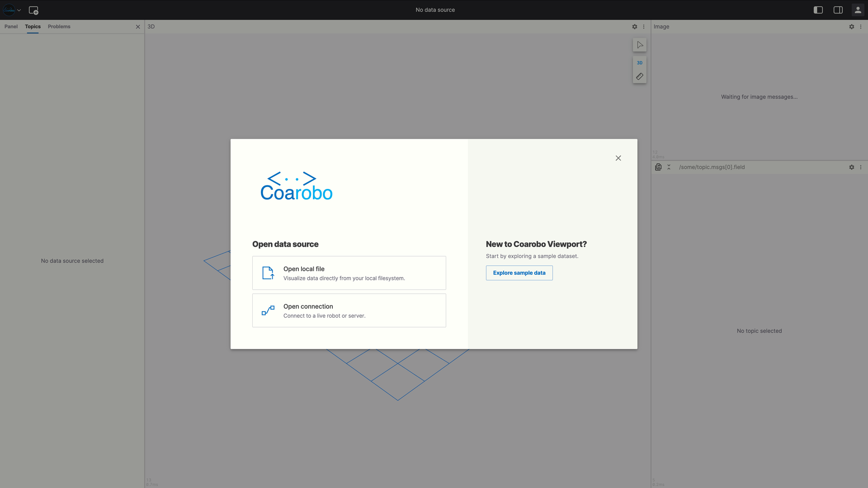This screenshot has width=868, height=488.
Task: Open the Image panel settings gear
Action: point(851,27)
